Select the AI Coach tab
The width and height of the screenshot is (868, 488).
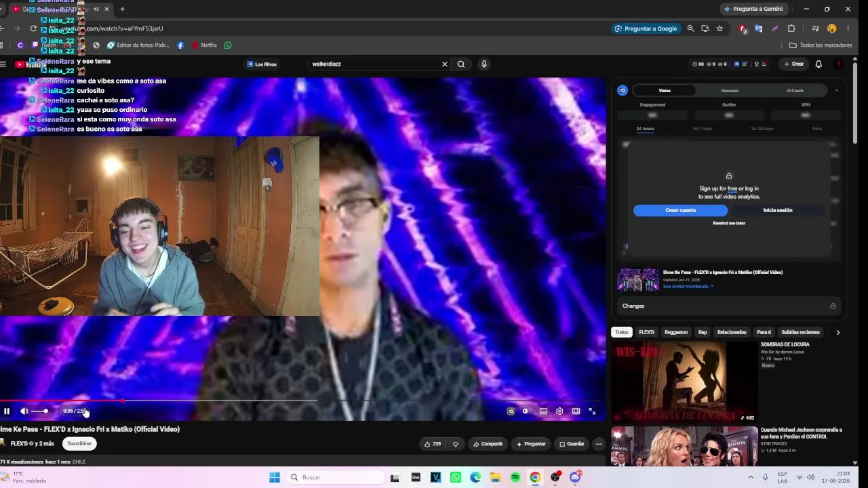pyautogui.click(x=795, y=91)
